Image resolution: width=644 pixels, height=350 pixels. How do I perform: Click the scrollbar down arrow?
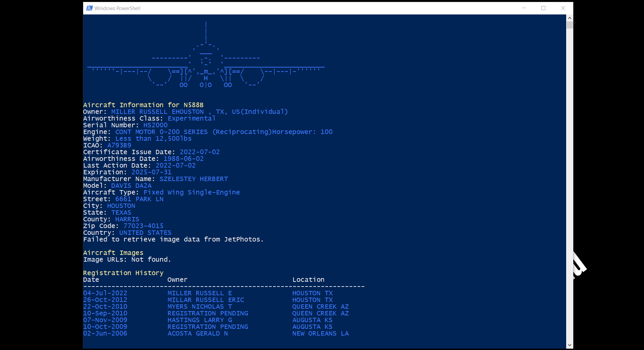(570, 345)
